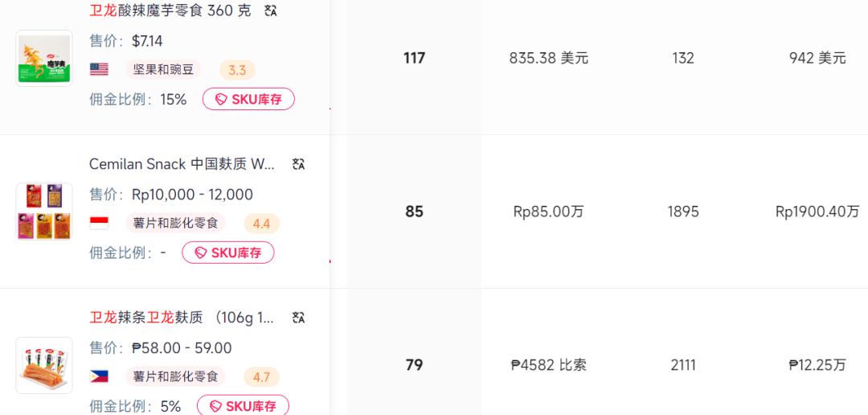This screenshot has height=415, width=868.
Task: Click the 4.7 rating badge
Action: (261, 376)
